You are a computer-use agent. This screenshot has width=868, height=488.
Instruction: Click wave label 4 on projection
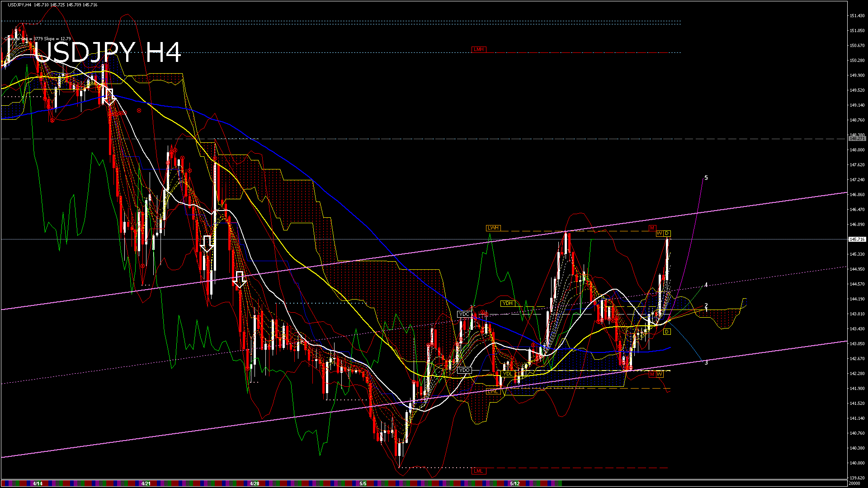(x=706, y=285)
